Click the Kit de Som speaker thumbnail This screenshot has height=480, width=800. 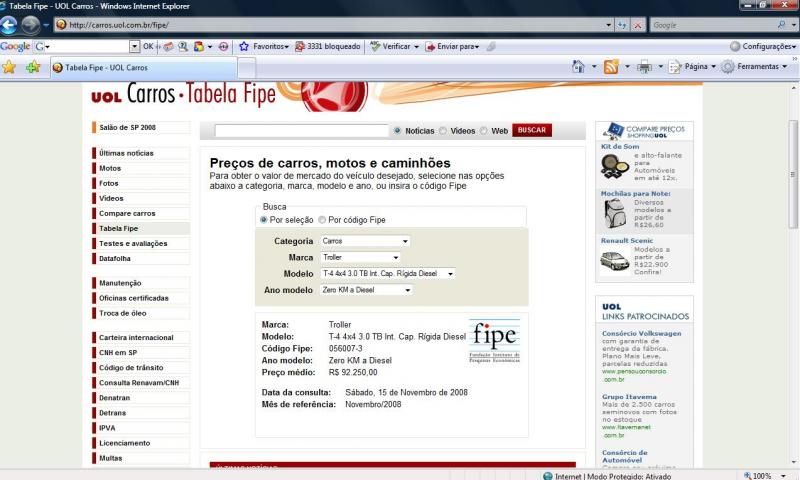tap(615, 167)
